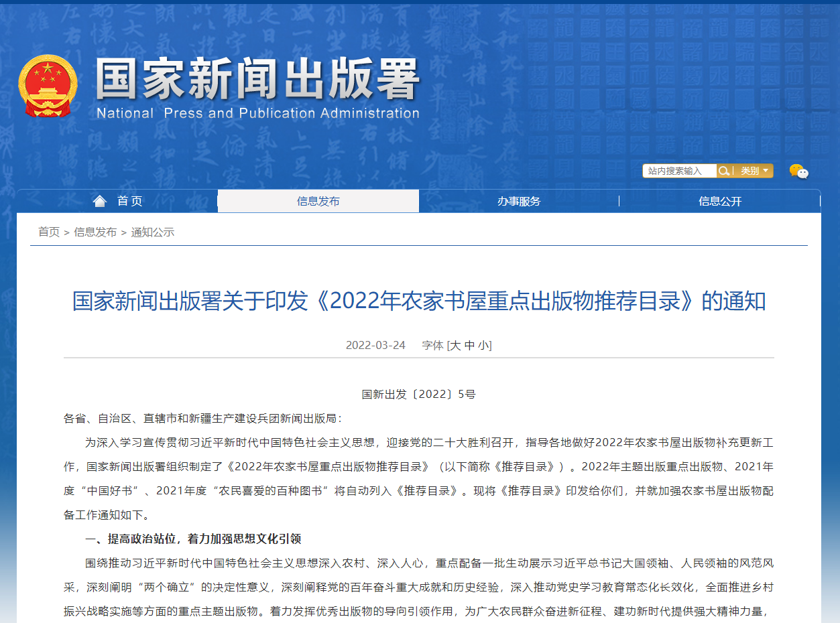Image resolution: width=840 pixels, height=623 pixels.
Task: Switch to the 信息发布 tab
Action: coord(317,200)
